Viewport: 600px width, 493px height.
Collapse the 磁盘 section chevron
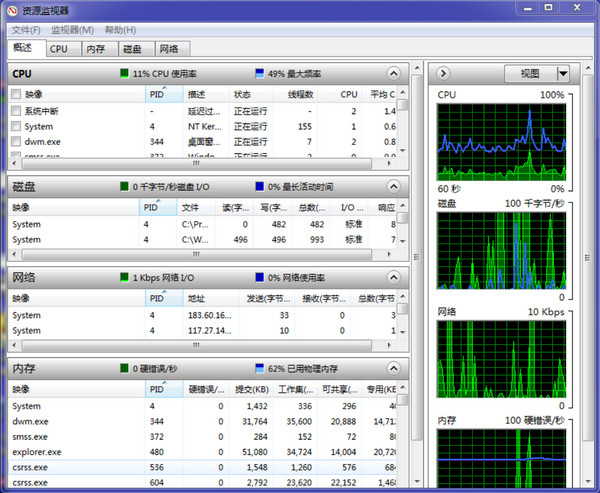pyautogui.click(x=394, y=187)
